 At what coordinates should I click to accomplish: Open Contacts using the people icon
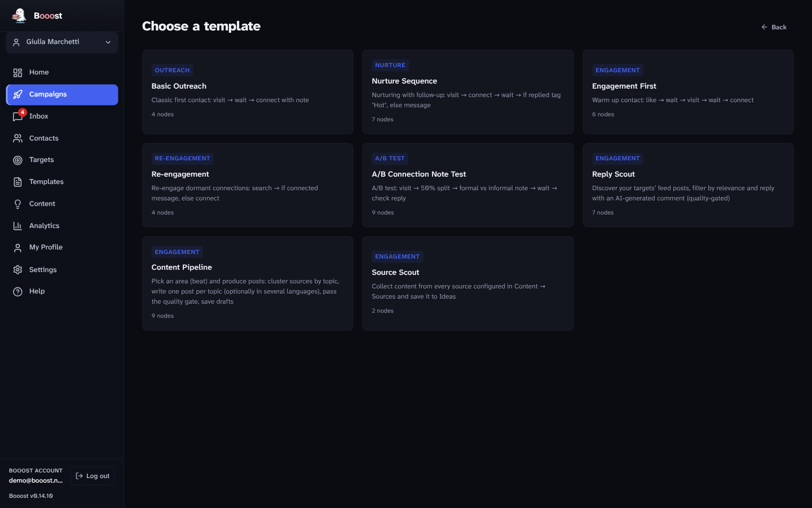click(x=17, y=138)
